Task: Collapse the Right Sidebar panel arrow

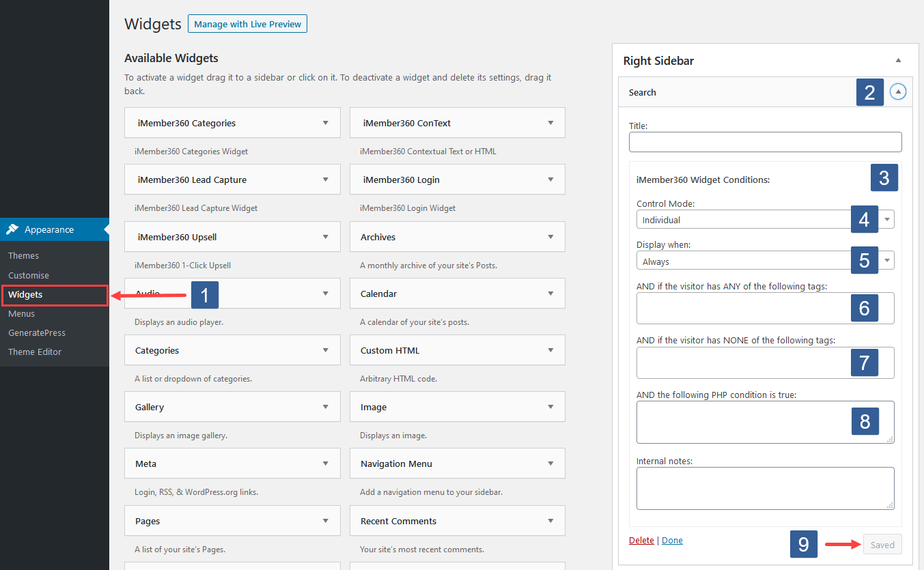Action: (898, 60)
